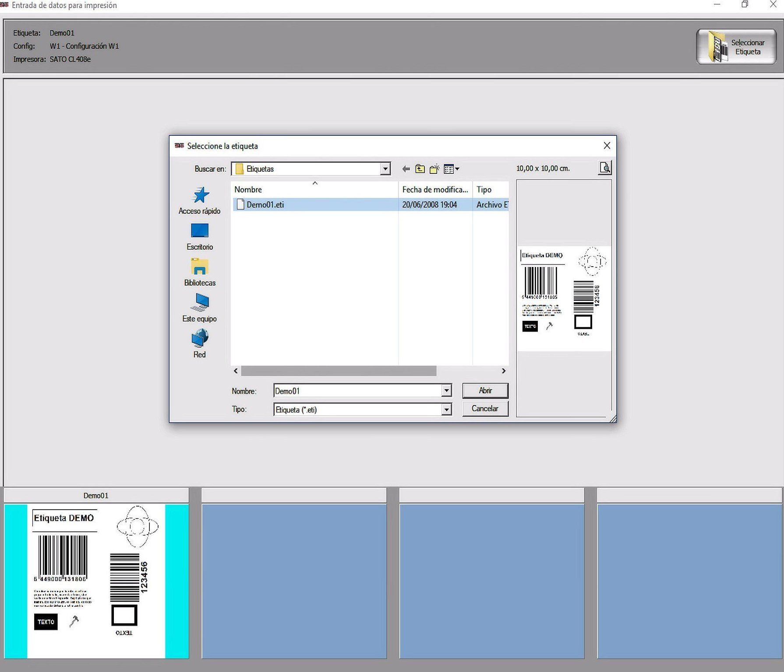Create a new folder icon
Viewport: 784px width, 672px height.
point(434,169)
